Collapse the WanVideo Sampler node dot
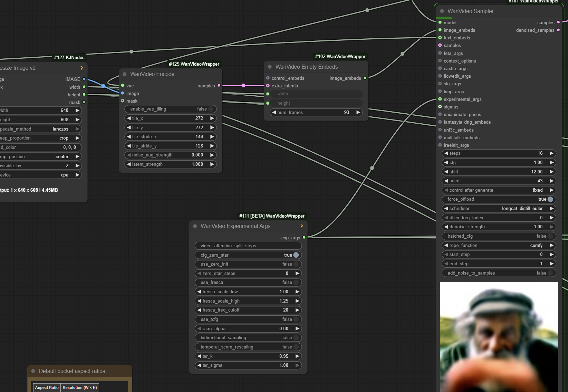568x392 pixels. (x=442, y=11)
